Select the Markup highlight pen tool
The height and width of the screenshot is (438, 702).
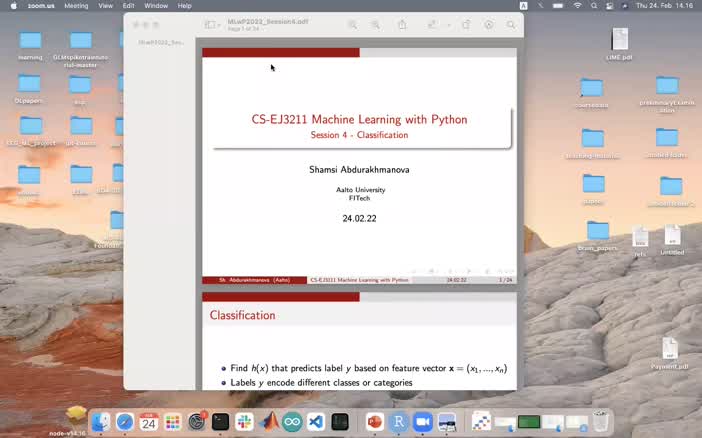pyautogui.click(x=430, y=24)
